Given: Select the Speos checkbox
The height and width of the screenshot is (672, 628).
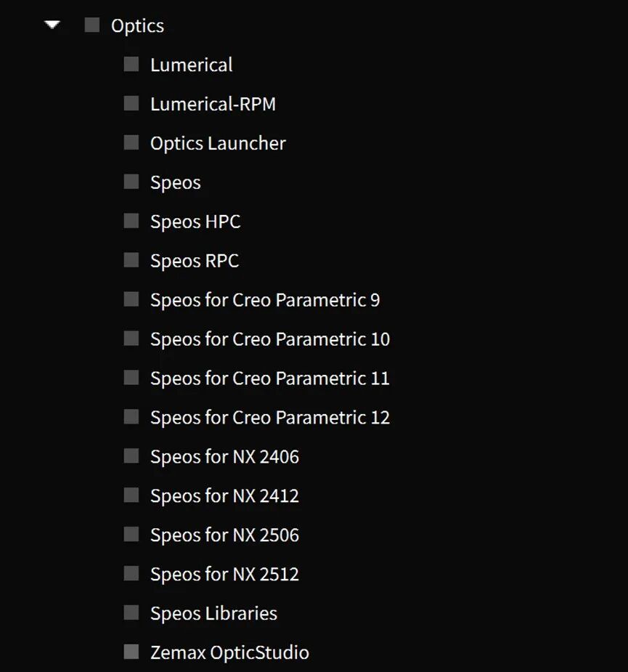Looking at the screenshot, I should tap(131, 182).
